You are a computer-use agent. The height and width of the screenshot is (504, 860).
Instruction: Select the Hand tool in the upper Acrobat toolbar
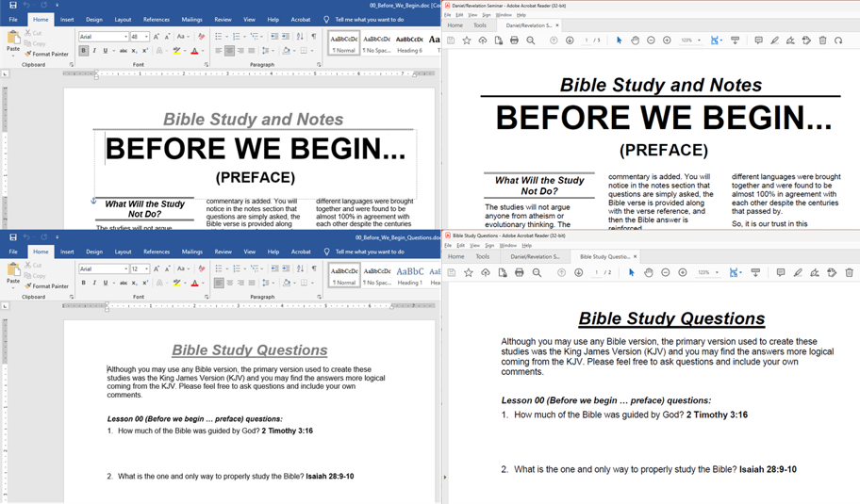[x=635, y=41]
